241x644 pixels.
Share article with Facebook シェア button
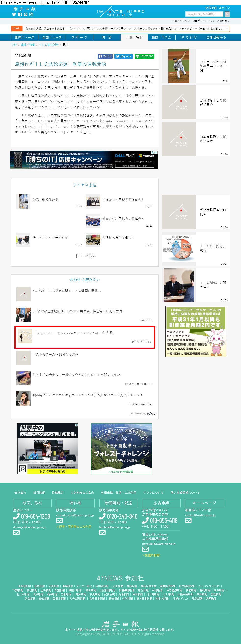(x=105, y=56)
